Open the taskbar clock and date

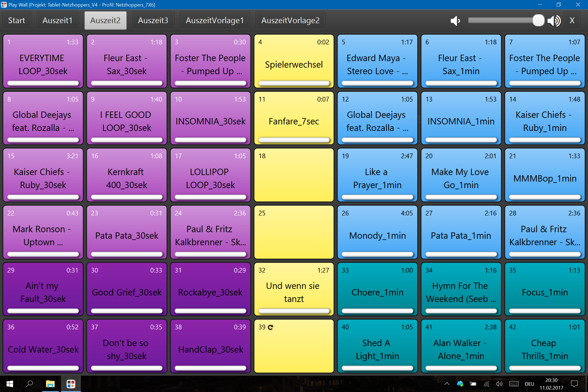point(552,384)
